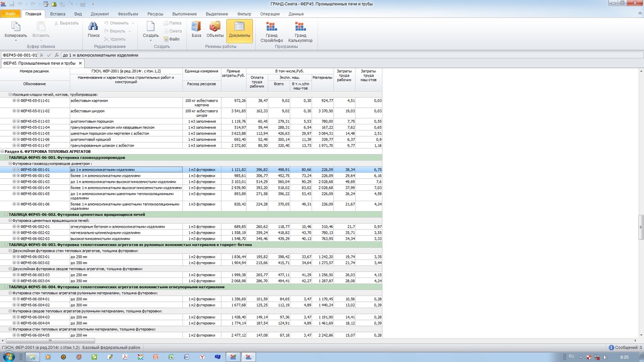This screenshot has width=644, height=362.
Task: Collapse Изоляция кладки печей group
Action: pyautogui.click(x=10, y=95)
